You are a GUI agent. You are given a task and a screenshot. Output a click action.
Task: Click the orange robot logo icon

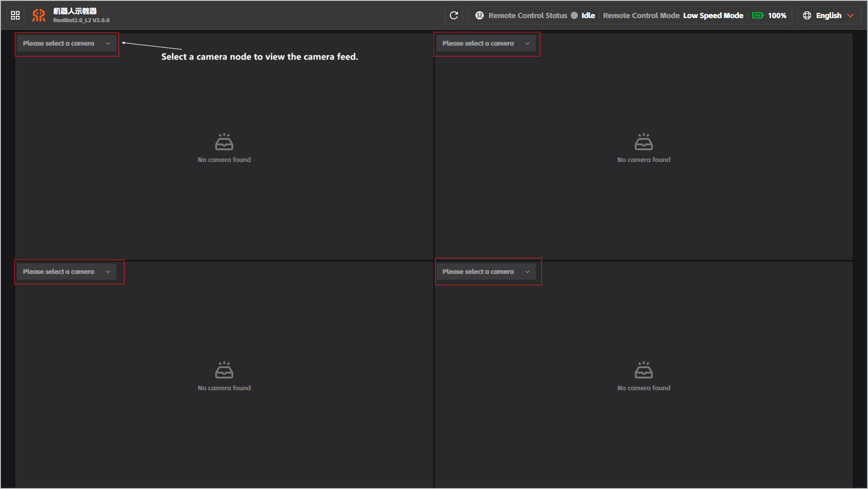(x=39, y=15)
